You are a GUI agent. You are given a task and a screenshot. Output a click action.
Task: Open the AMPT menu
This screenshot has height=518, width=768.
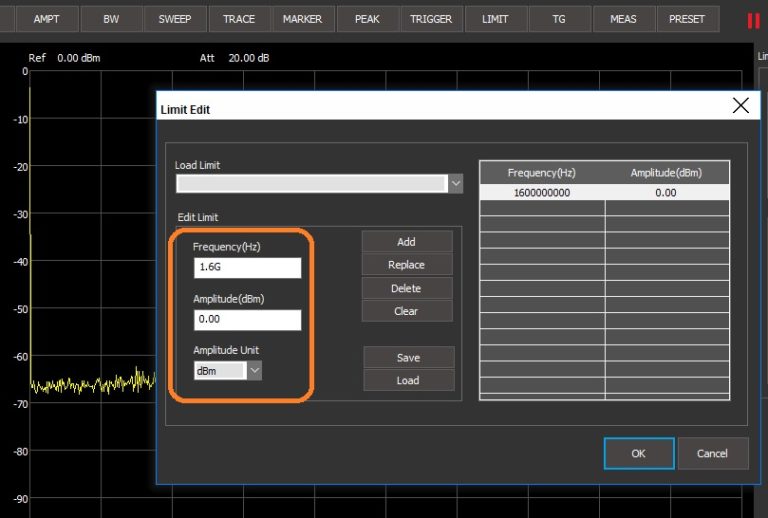[x=47, y=19]
